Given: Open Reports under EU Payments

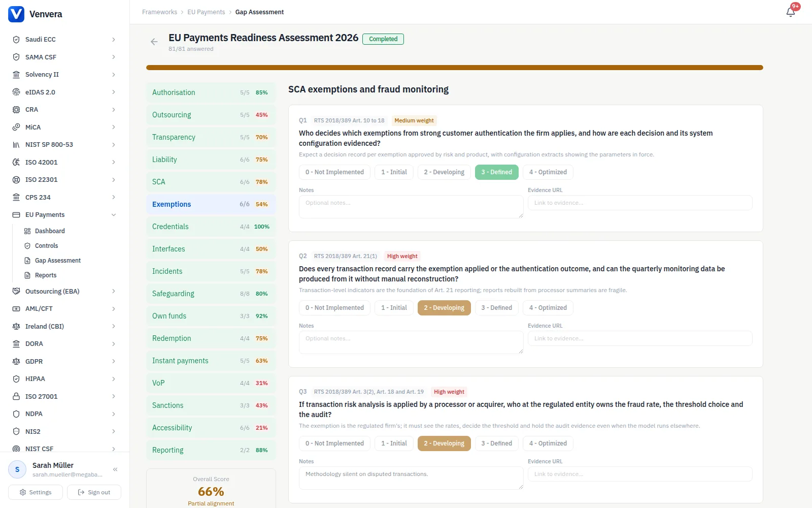Looking at the screenshot, I should [x=46, y=275].
